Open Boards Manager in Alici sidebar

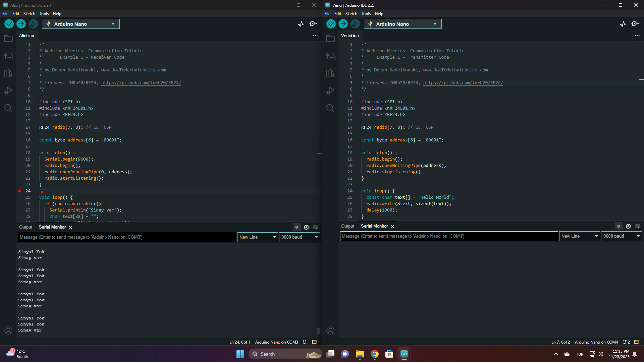coord(8,56)
